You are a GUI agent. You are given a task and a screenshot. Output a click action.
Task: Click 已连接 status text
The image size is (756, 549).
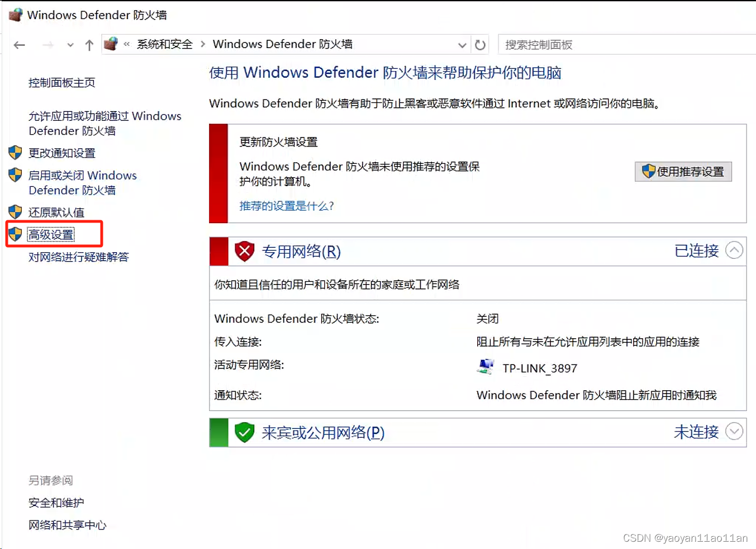(x=697, y=251)
